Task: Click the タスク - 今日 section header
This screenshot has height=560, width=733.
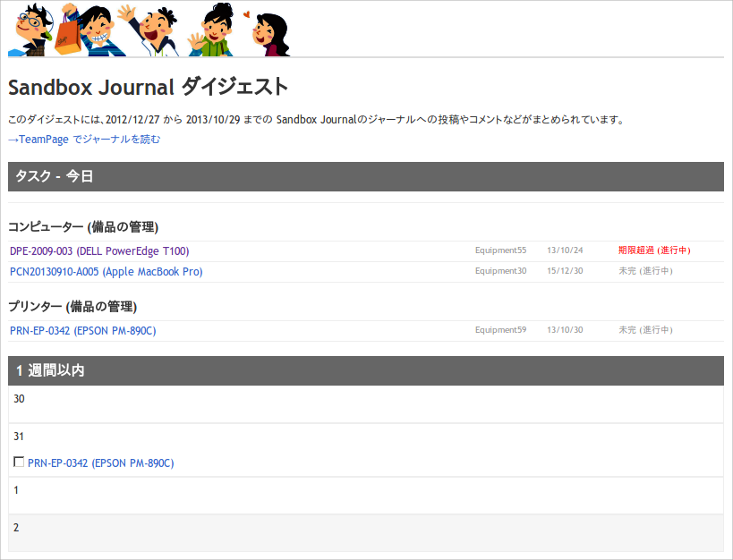Action: point(52,176)
